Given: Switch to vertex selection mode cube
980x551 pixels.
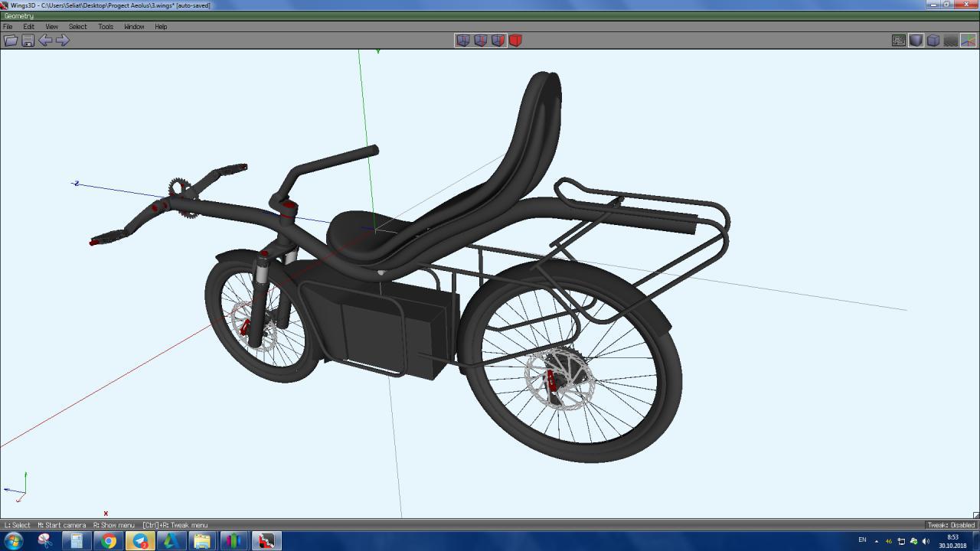Looking at the screenshot, I should point(462,41).
